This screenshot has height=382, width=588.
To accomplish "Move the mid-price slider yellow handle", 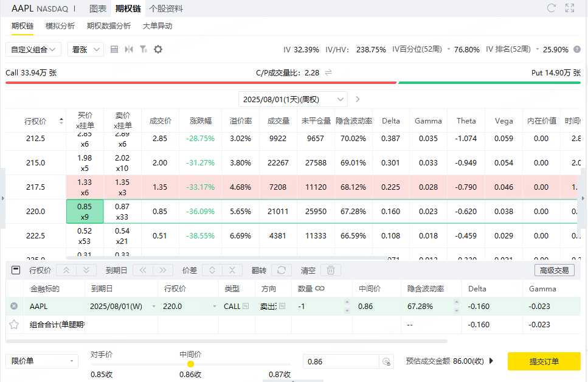I will coord(190,364).
